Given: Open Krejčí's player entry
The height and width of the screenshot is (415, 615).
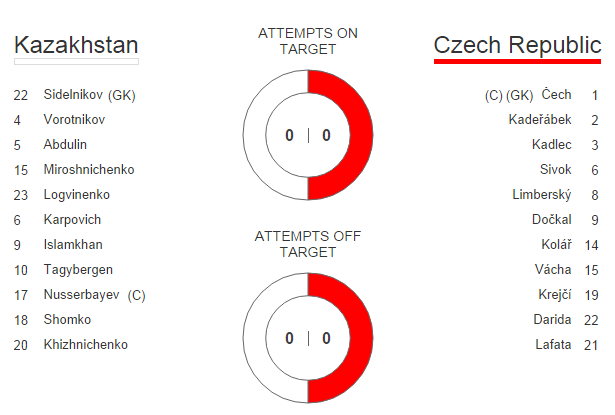Looking at the screenshot, I should [554, 295].
